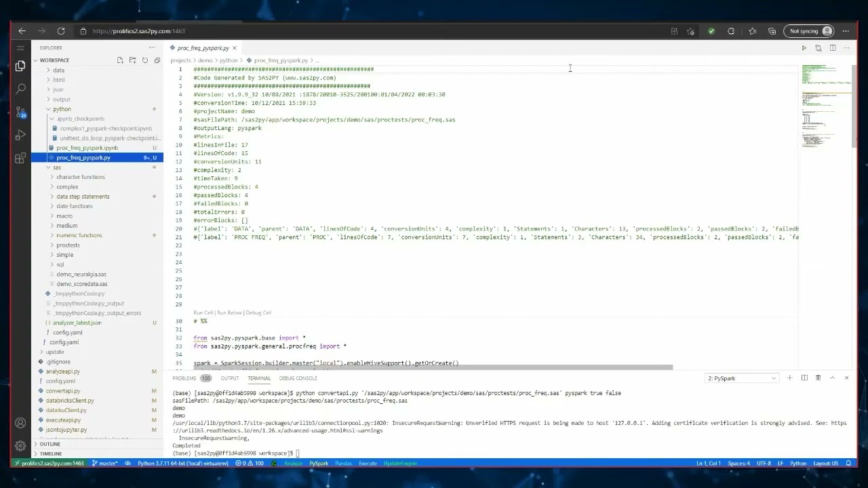
Task: Expand the data folder
Action: tap(59, 70)
